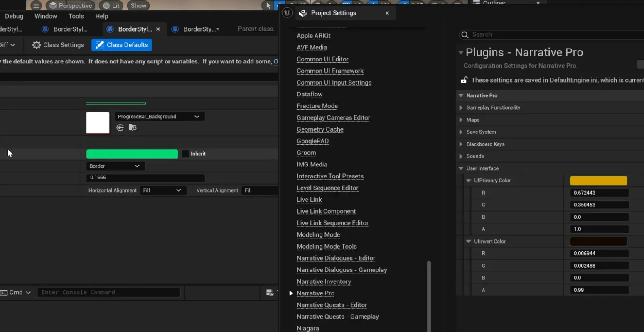
Task: Switch to the unsaved BorderSty... tab
Action: [196, 29]
